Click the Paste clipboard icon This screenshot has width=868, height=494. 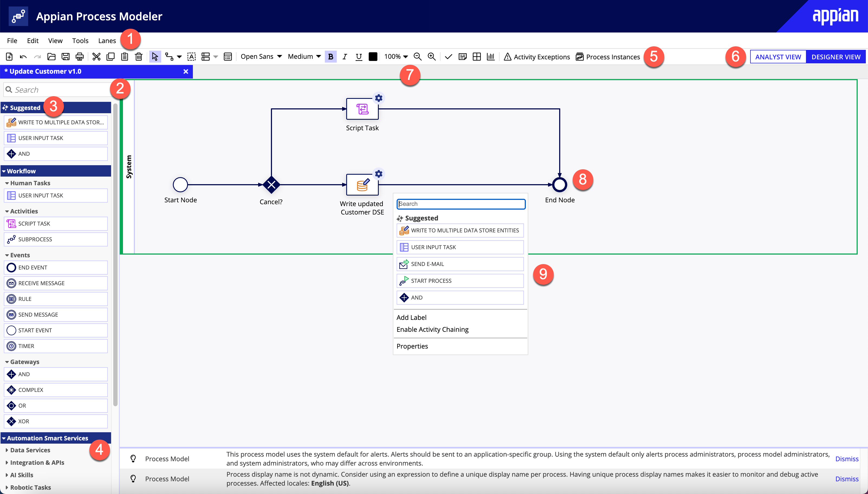[125, 57]
